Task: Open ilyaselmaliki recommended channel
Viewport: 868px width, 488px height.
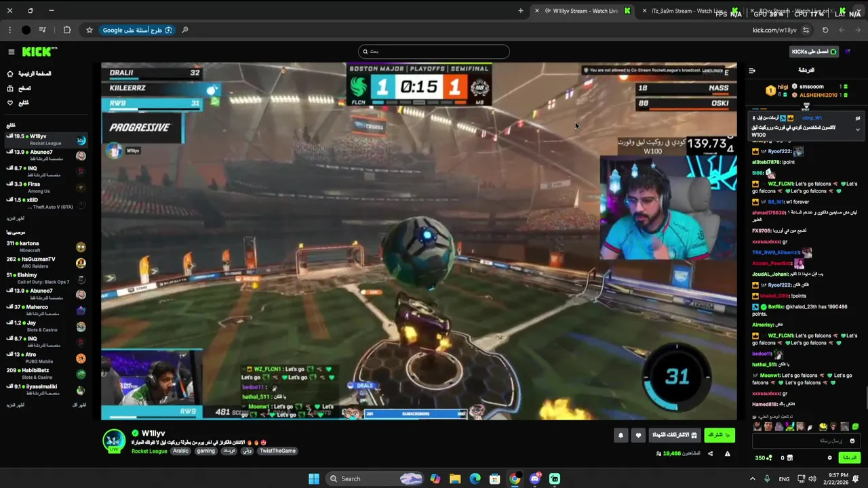Action: click(x=46, y=390)
